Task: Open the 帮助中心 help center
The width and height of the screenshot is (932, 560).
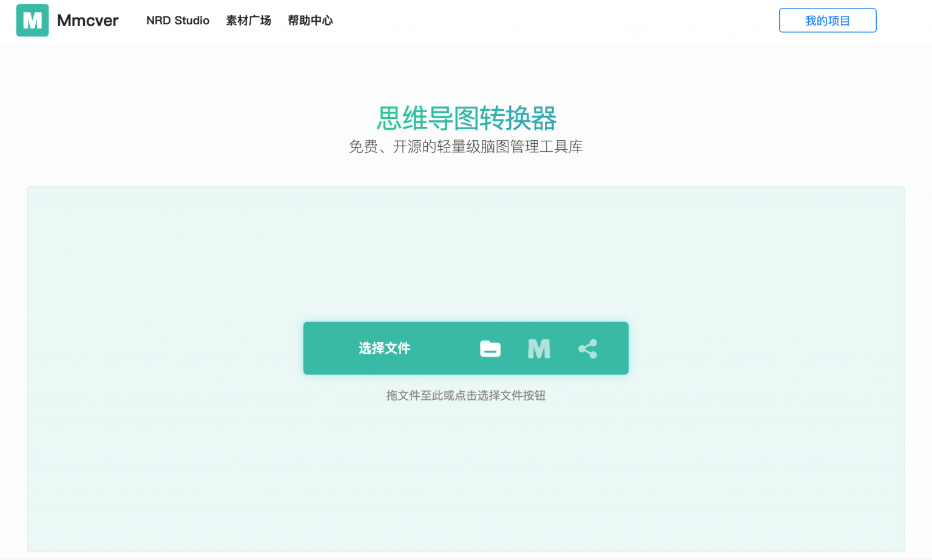Action: (x=310, y=20)
